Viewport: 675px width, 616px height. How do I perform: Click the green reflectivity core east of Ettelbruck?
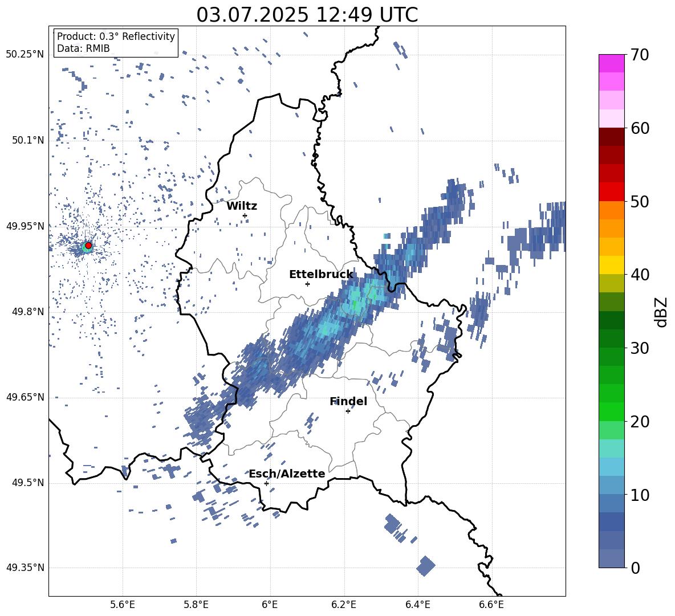click(x=355, y=304)
